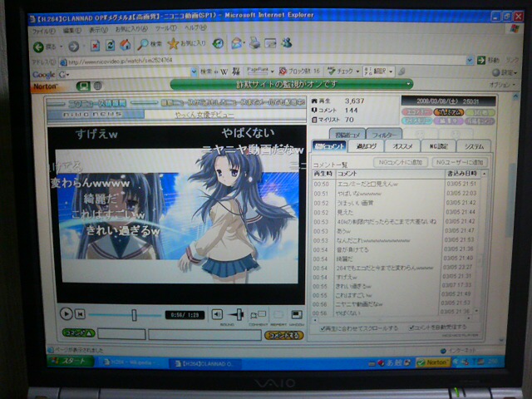This screenshot has height=399, width=532.
Task: Expand the 翻訳 translate dropdown arrow
Action: tap(391, 71)
